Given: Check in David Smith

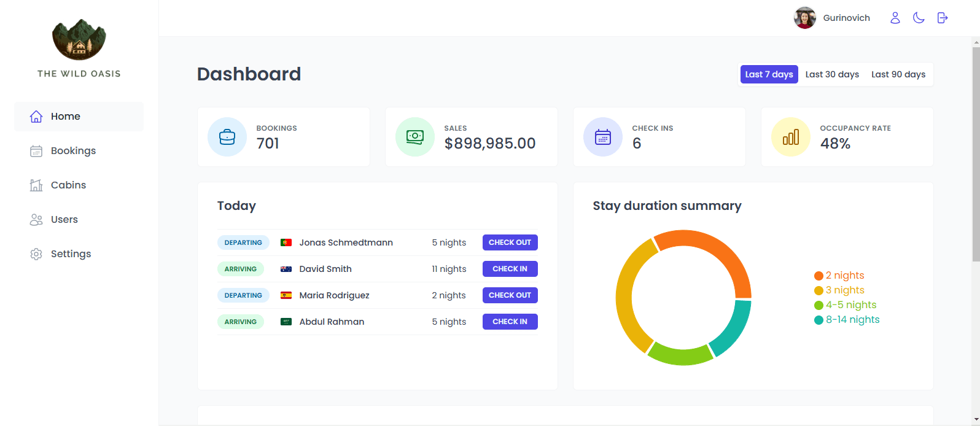Looking at the screenshot, I should pyautogui.click(x=510, y=269).
